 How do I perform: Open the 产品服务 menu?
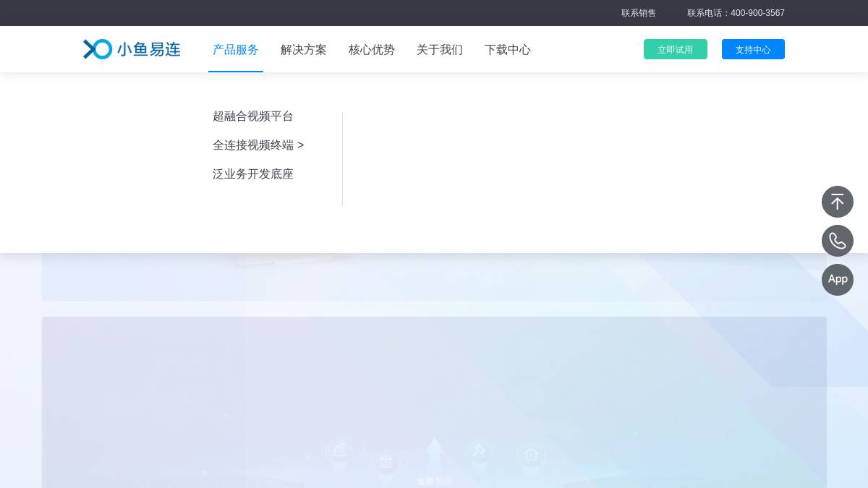(236, 50)
